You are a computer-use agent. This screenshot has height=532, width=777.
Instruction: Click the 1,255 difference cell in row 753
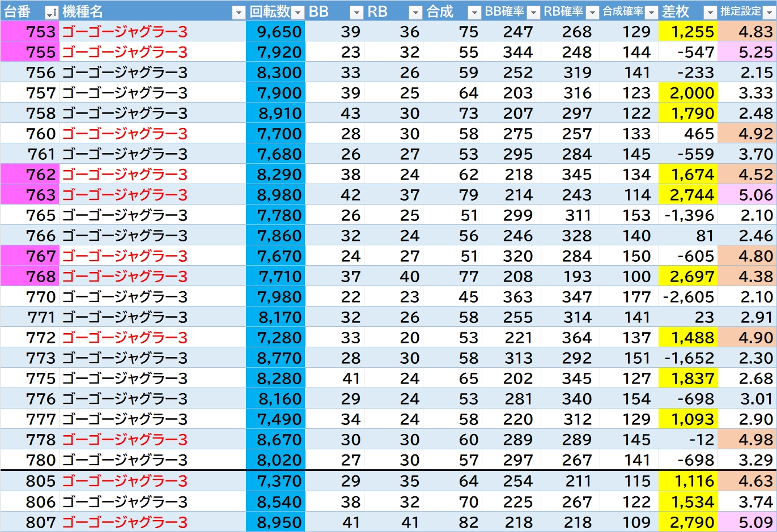pyautogui.click(x=689, y=32)
